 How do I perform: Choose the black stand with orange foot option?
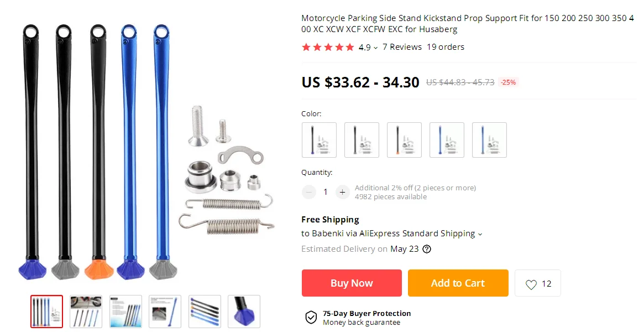click(x=404, y=140)
